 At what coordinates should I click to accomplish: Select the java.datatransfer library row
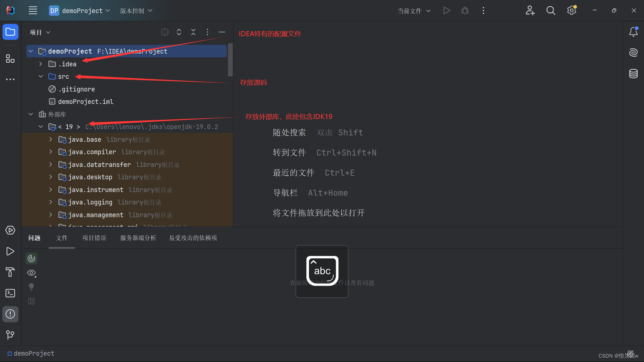point(127,165)
